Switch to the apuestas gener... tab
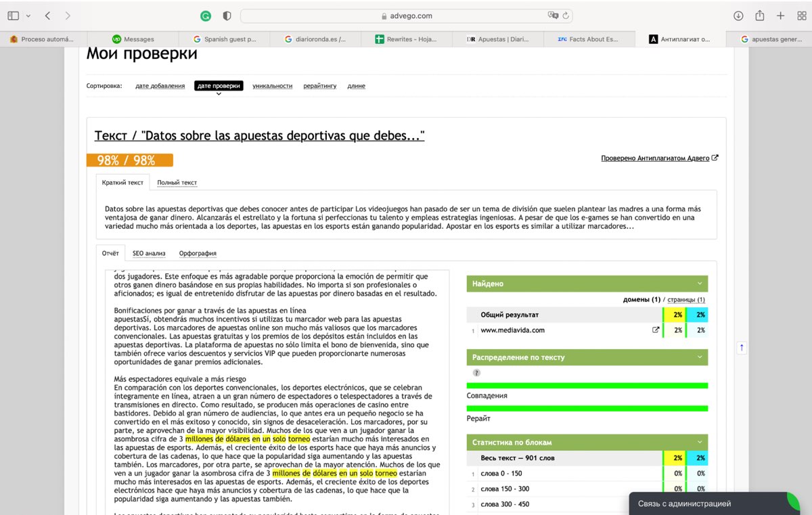 pyautogui.click(x=770, y=39)
